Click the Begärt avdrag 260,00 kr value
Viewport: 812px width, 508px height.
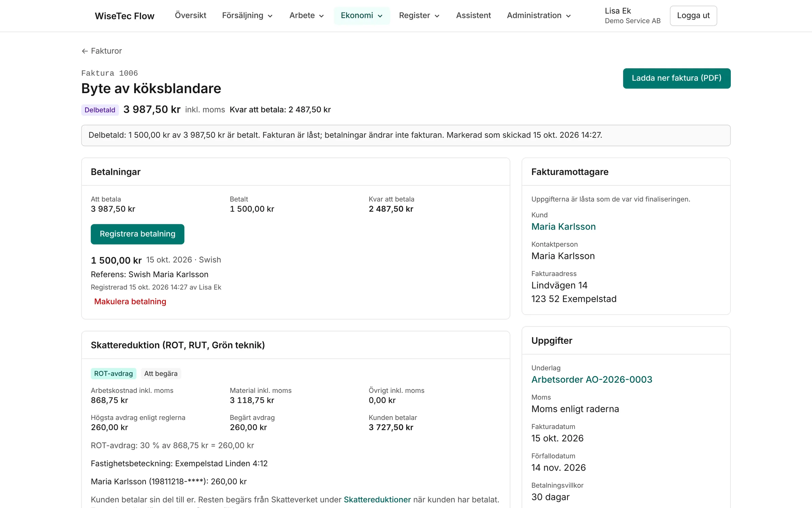pyautogui.click(x=248, y=427)
